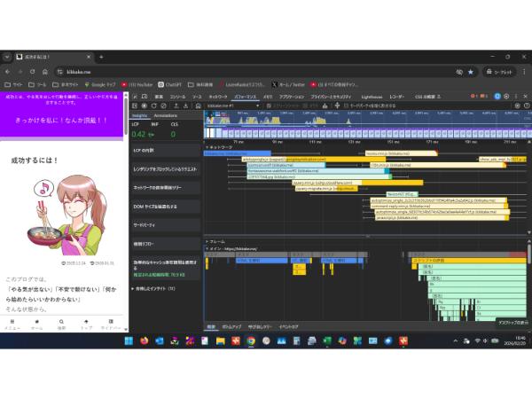Open the kikikake.me recording selector dropdown
Screen dimensions: 532x399
pos(228,105)
